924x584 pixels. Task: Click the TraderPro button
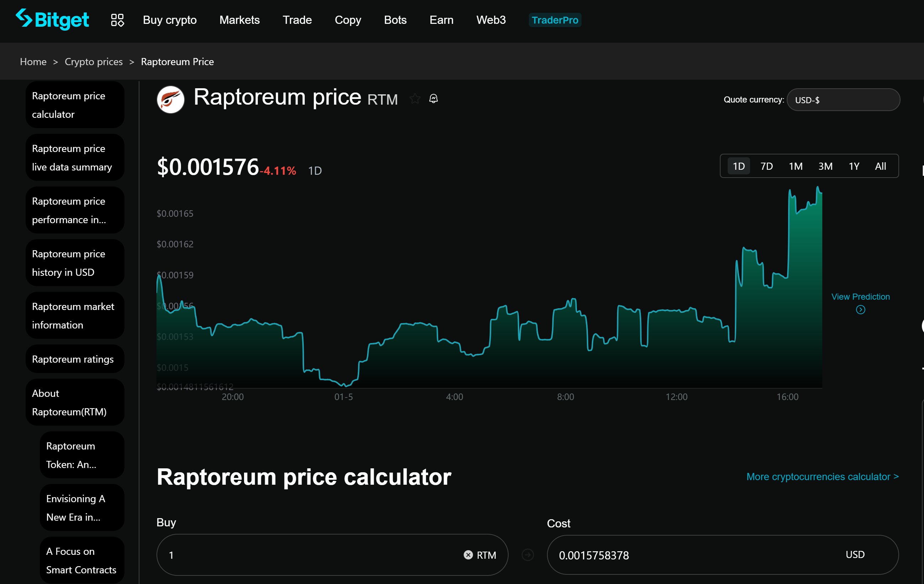tap(554, 20)
